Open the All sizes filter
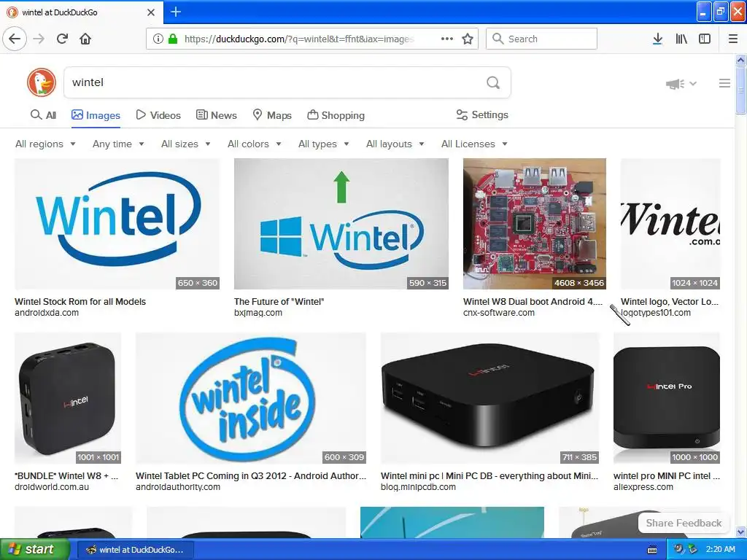747x560 pixels. point(186,144)
